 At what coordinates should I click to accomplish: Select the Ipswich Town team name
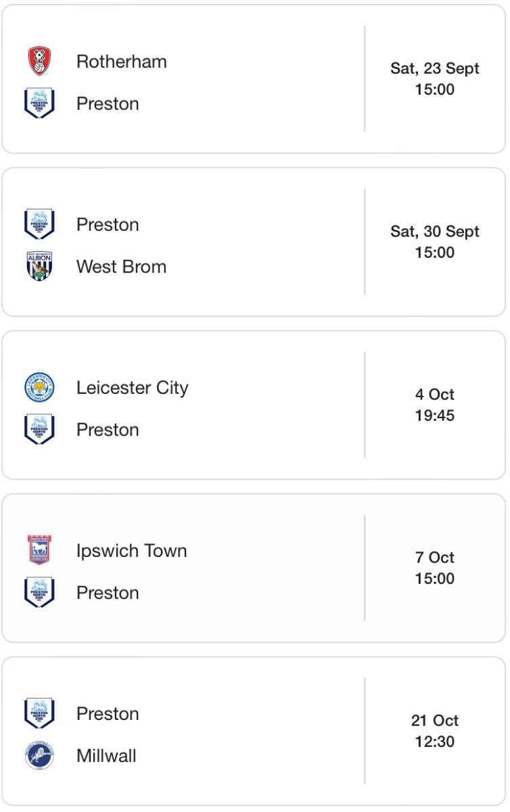coord(132,551)
